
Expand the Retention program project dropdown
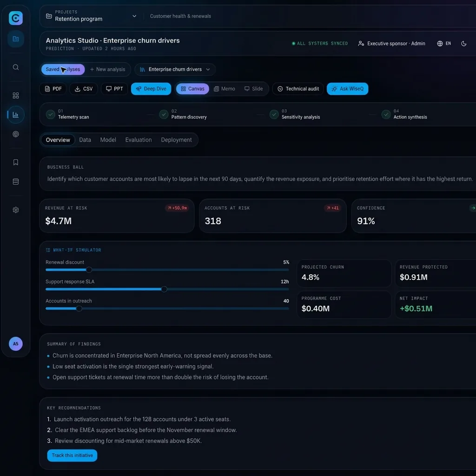coord(134,16)
